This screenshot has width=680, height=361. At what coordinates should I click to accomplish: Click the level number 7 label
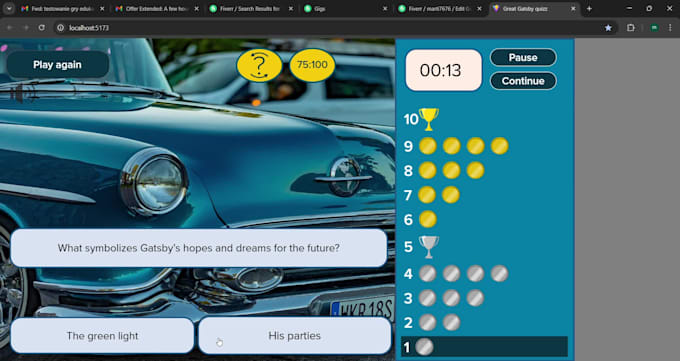tap(408, 195)
